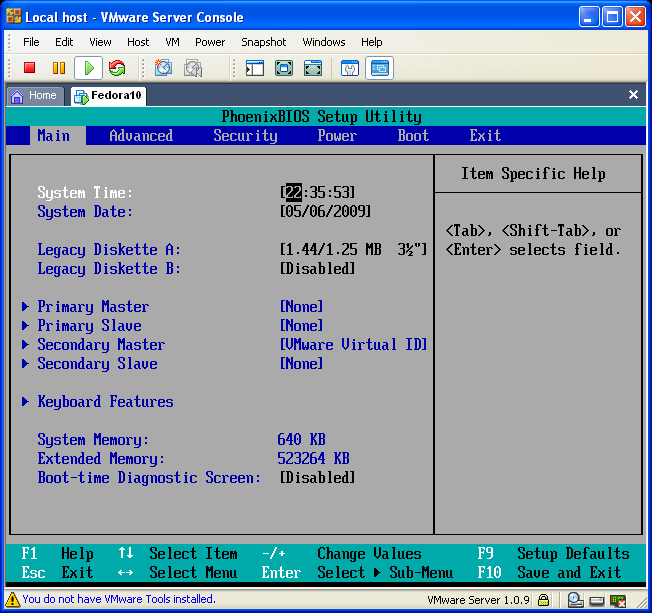Select the highlighted hour field 22

[294, 192]
